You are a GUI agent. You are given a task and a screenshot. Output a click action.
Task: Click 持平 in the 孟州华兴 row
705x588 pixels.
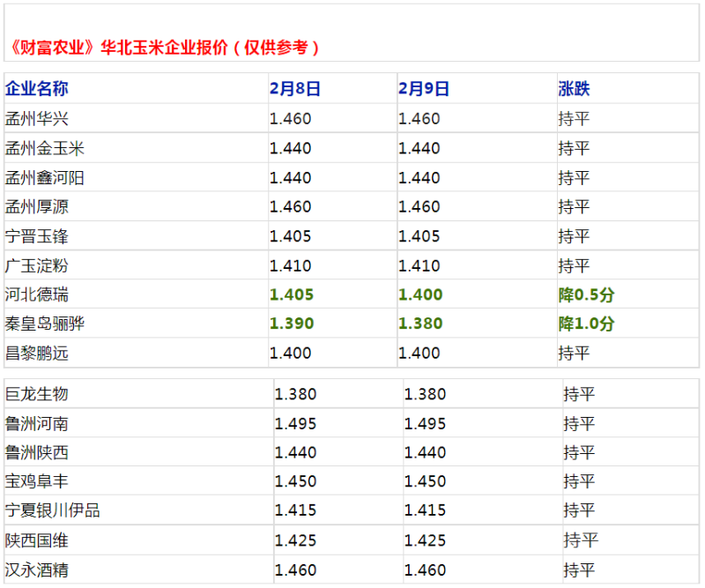click(x=574, y=119)
